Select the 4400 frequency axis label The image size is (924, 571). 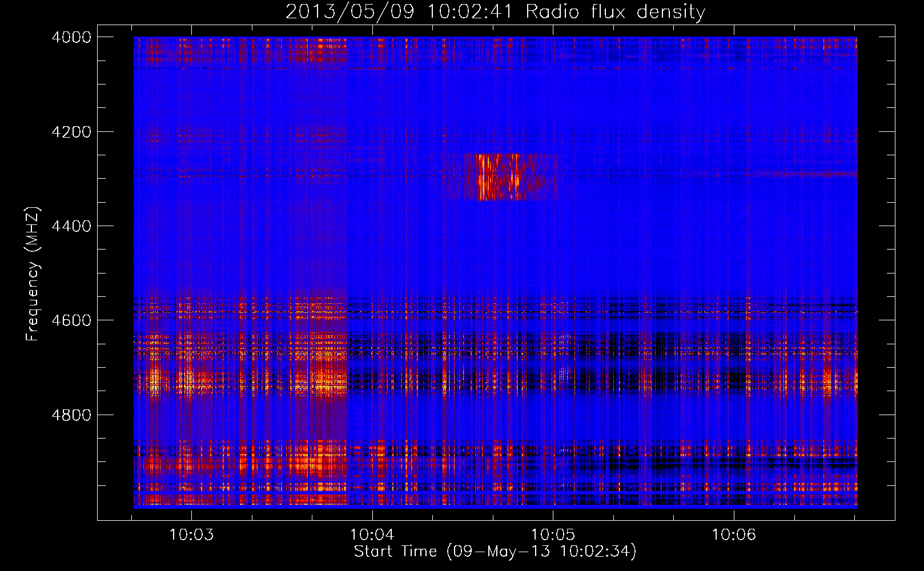pyautogui.click(x=71, y=226)
